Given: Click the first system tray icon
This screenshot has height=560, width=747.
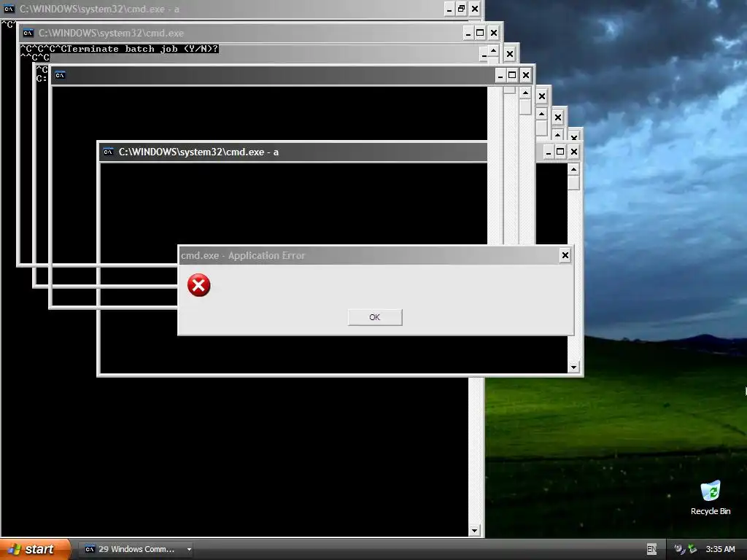Looking at the screenshot, I should click(x=679, y=549).
